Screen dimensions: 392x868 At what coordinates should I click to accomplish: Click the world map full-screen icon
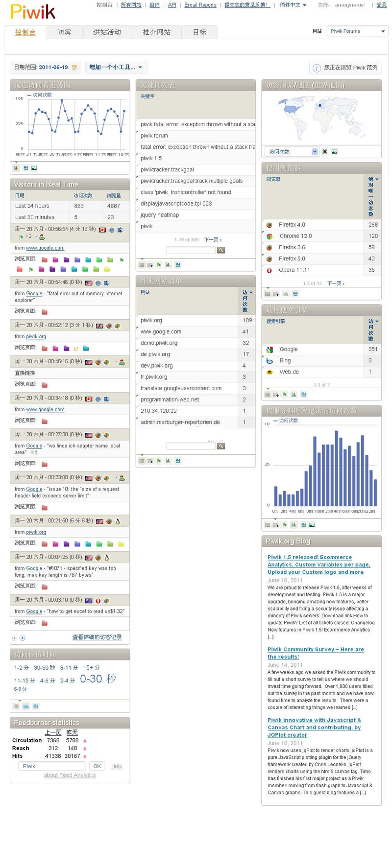click(x=324, y=152)
